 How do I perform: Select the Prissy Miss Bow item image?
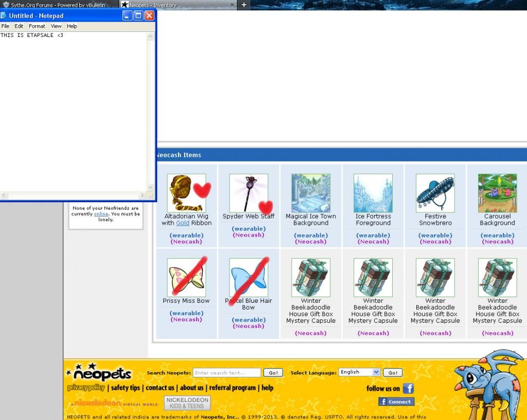point(186,277)
